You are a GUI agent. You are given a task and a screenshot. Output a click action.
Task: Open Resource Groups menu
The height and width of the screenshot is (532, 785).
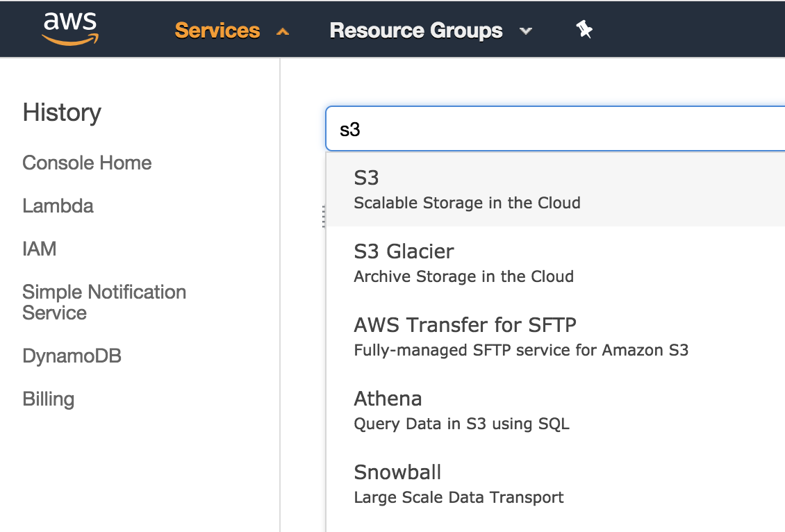click(x=416, y=31)
